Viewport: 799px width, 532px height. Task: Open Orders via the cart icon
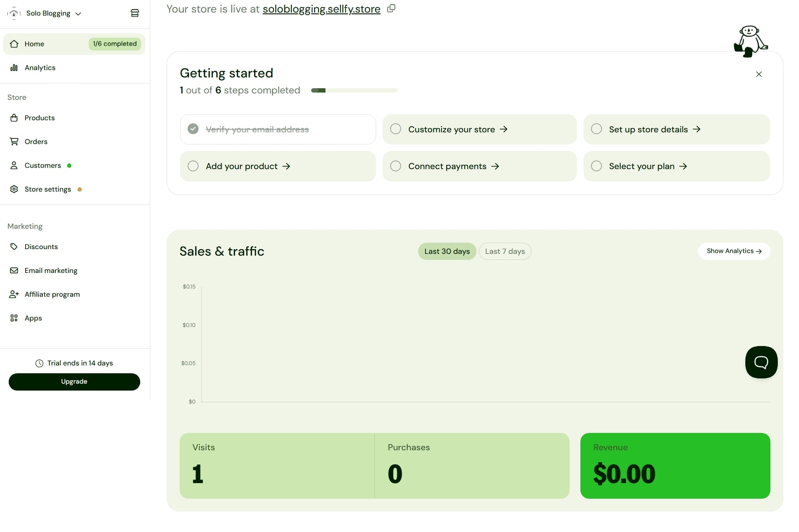tap(14, 141)
